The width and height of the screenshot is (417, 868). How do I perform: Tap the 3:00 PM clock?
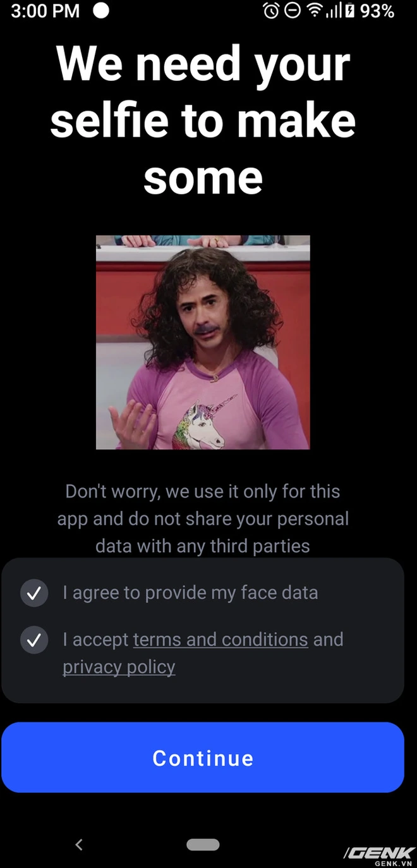(x=45, y=11)
